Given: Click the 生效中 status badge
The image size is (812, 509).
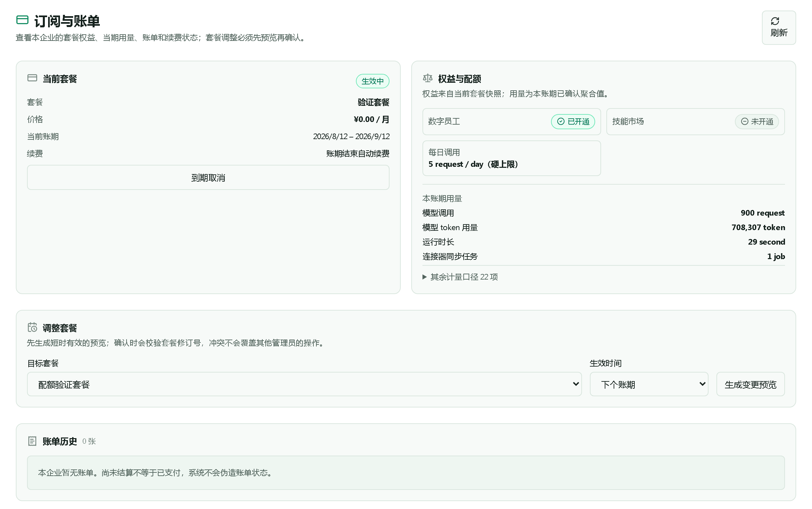Looking at the screenshot, I should coord(372,81).
